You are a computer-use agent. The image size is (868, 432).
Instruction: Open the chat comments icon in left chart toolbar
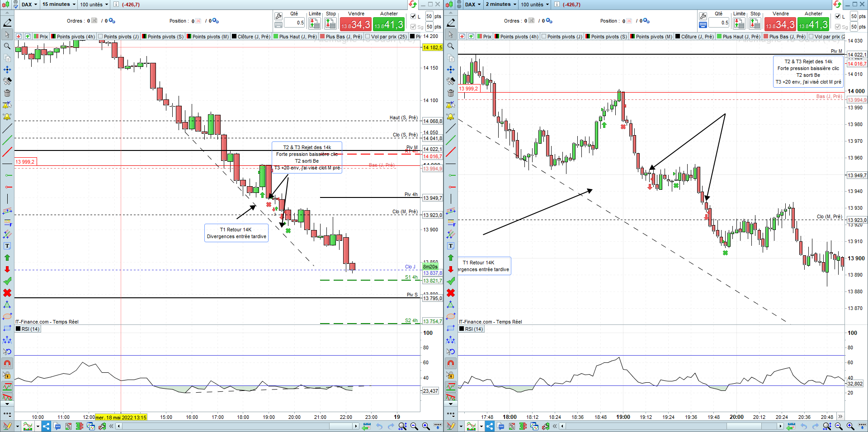(57, 426)
